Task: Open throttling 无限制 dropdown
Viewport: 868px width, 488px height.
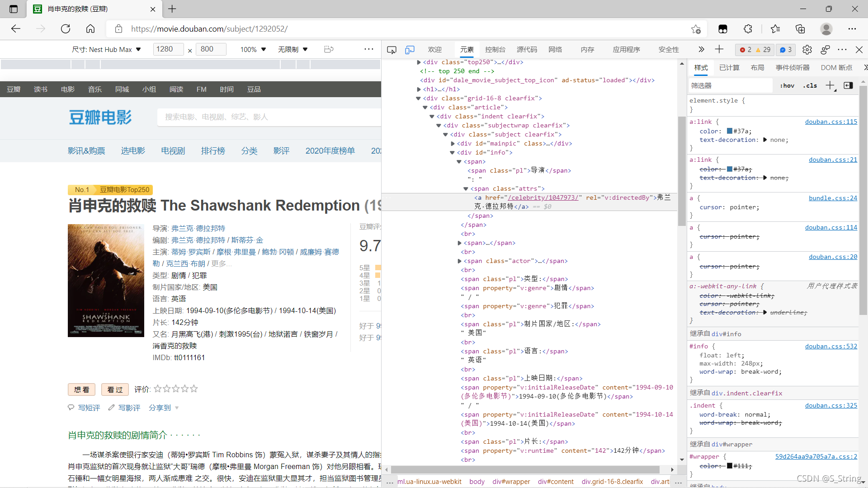Action: tap(293, 49)
